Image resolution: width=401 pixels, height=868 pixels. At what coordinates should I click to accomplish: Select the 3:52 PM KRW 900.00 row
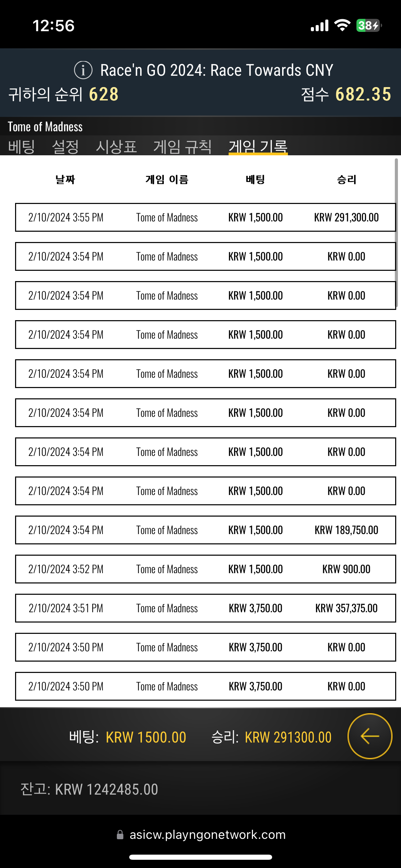tap(205, 569)
